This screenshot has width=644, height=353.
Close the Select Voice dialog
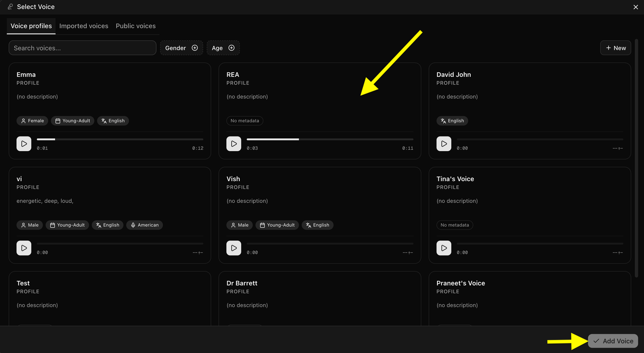tap(636, 7)
